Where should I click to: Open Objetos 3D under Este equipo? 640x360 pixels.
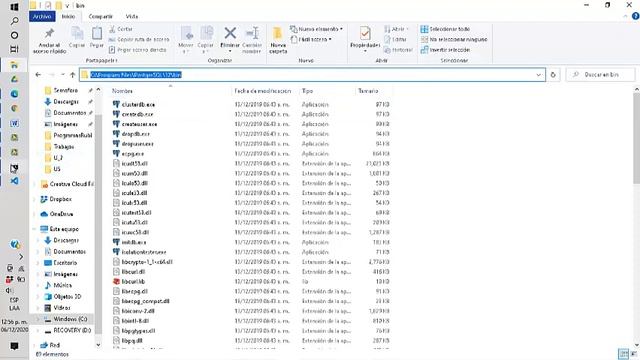[x=67, y=297]
